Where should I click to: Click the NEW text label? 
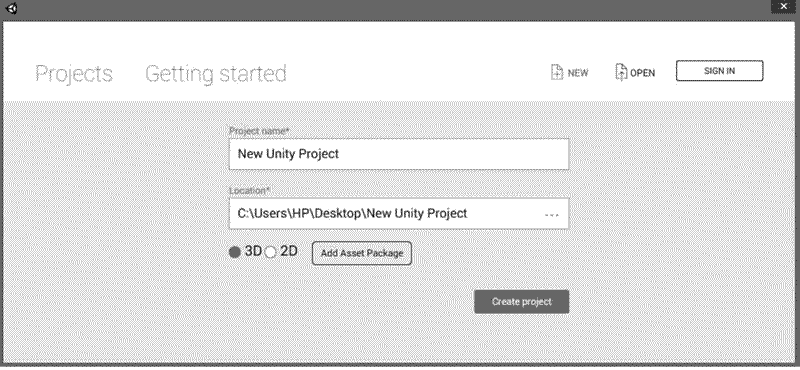pyautogui.click(x=578, y=73)
